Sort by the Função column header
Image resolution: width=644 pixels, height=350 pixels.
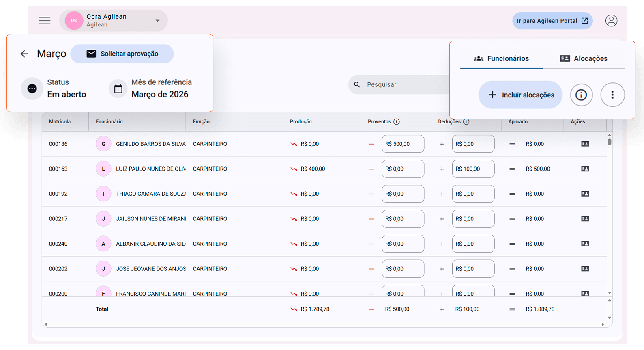pyautogui.click(x=201, y=121)
